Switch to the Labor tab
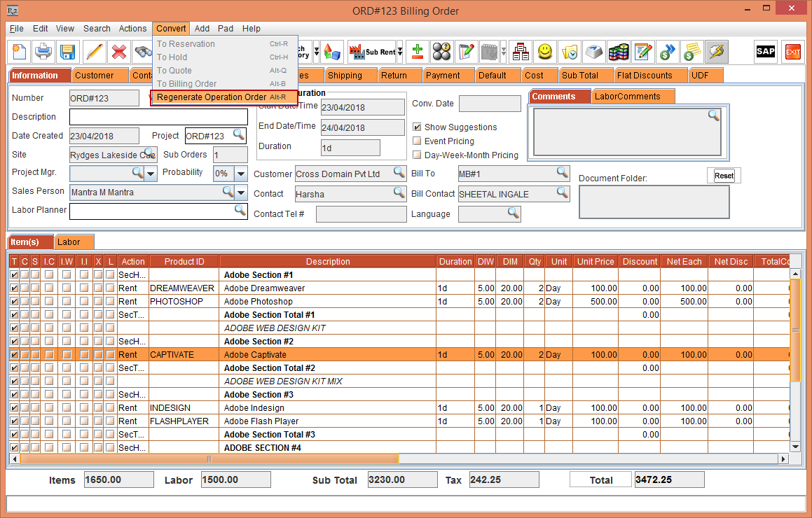 point(69,242)
